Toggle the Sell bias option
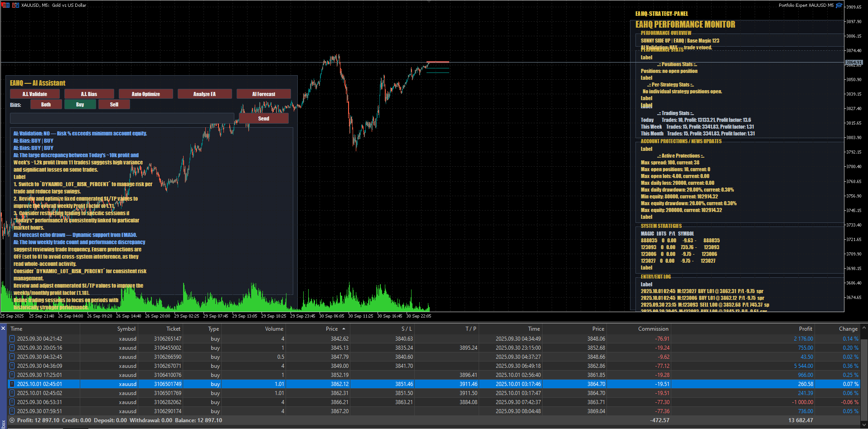This screenshot has width=868, height=429. (x=114, y=105)
